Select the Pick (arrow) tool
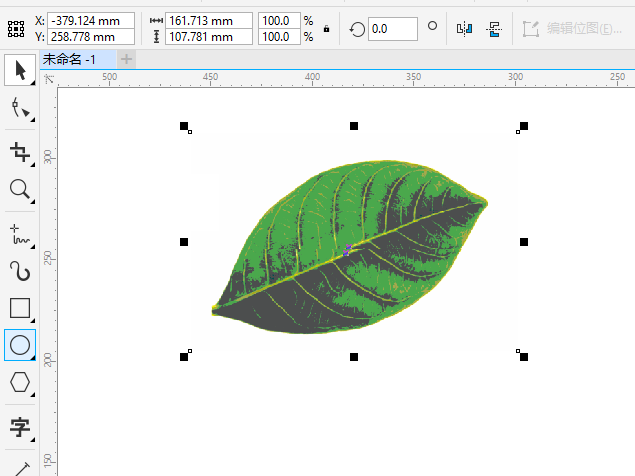 (20, 70)
